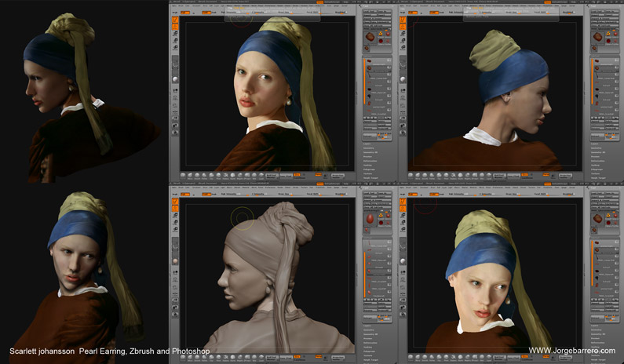Select the Rotate transform icon in the front-facing portrait window
The height and width of the screenshot is (364, 624).
tap(175, 47)
